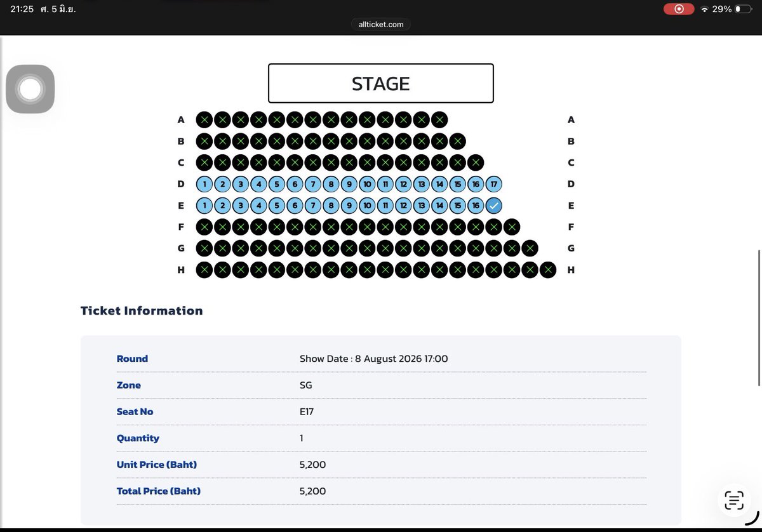Select seat 1 in row D
762x532 pixels.
(x=204, y=184)
